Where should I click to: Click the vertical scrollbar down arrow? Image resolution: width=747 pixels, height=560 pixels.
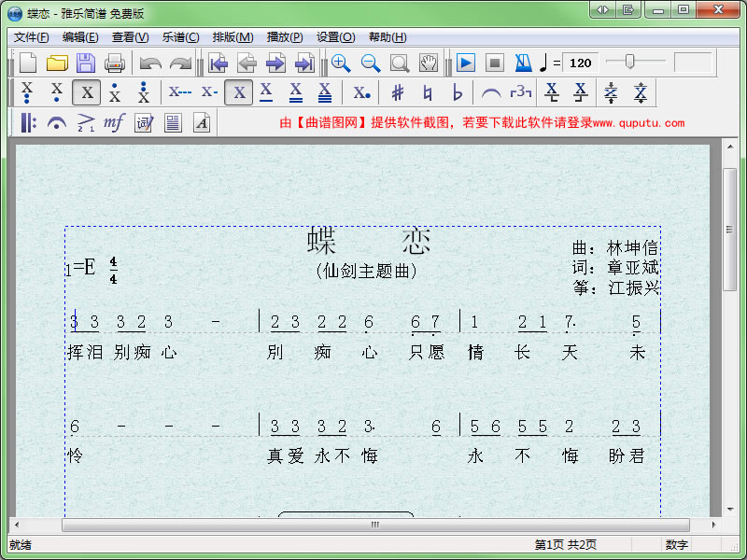pyautogui.click(x=729, y=509)
